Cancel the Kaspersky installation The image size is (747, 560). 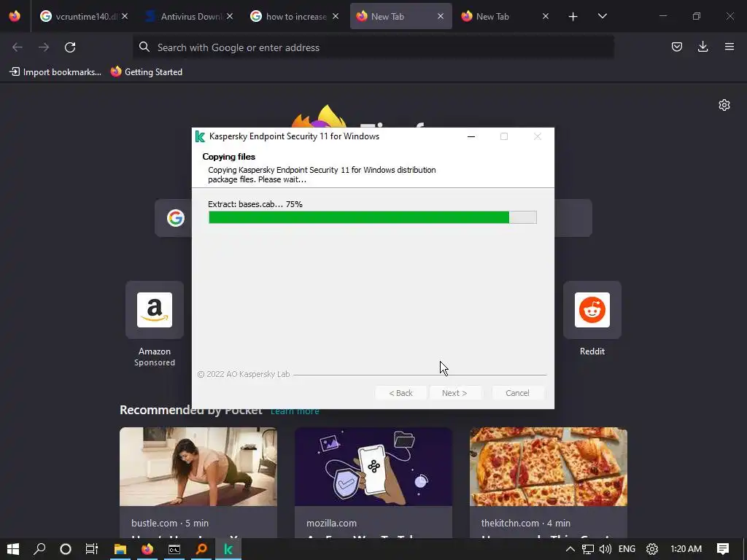coord(517,393)
